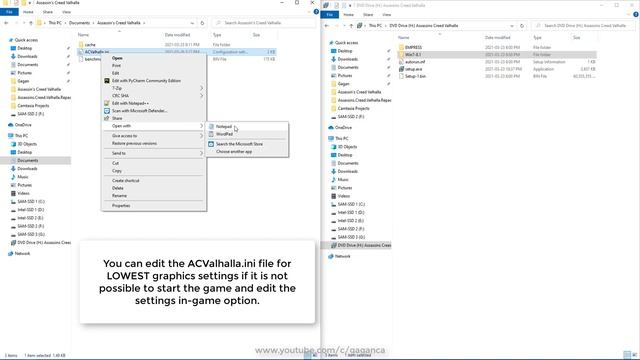Open the Share tab in DVD Drive window
This screenshot has width=640, height=360.
[368, 15]
